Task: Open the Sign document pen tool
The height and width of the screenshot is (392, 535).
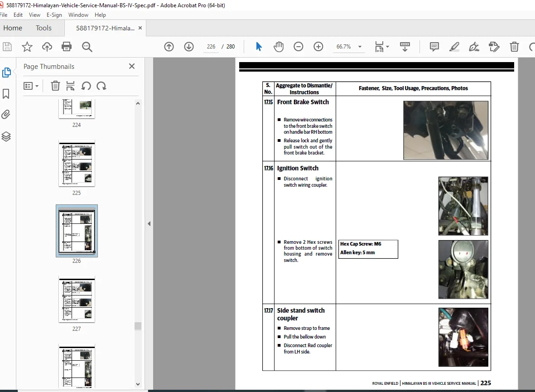Action: (x=474, y=47)
